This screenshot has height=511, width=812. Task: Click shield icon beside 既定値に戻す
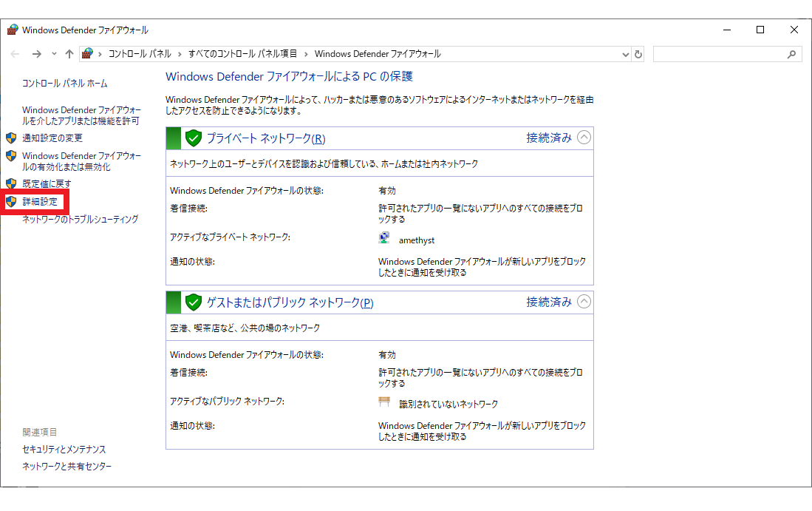point(11,183)
